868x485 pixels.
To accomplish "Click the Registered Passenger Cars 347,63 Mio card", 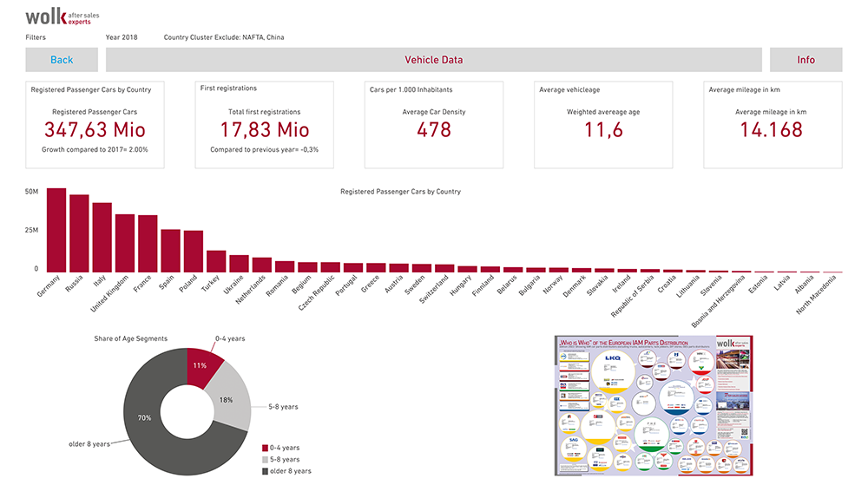I will 95,125.
